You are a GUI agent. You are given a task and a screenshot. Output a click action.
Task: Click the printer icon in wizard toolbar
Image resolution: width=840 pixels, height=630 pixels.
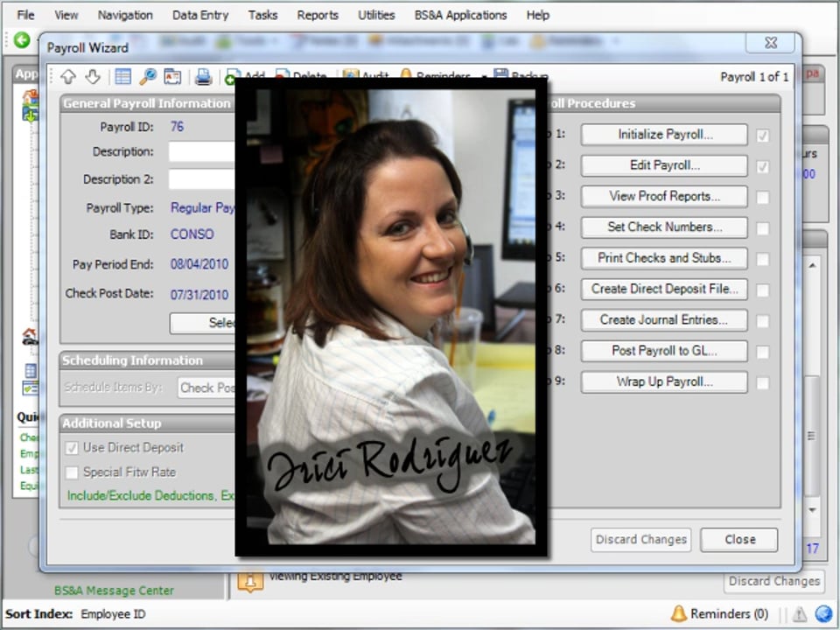pyautogui.click(x=203, y=77)
